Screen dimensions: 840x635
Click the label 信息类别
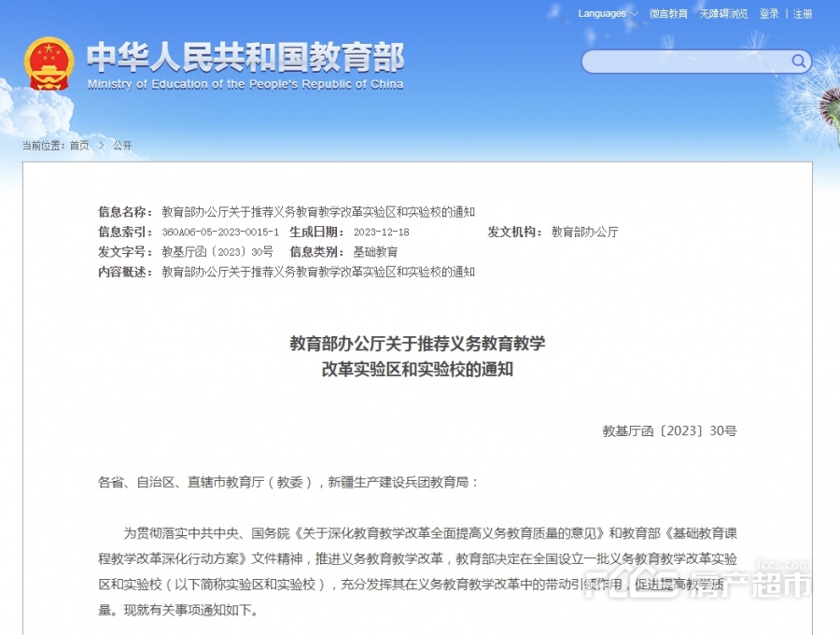(317, 252)
